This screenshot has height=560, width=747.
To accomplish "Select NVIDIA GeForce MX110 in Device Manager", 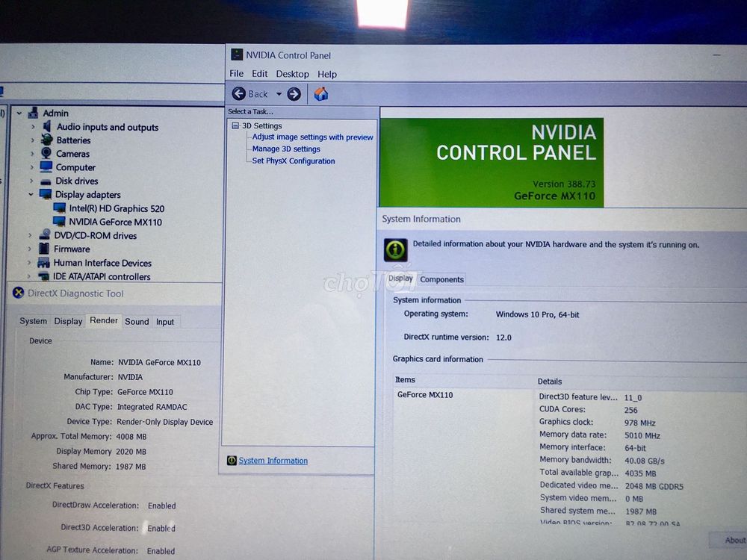I will coord(115,222).
